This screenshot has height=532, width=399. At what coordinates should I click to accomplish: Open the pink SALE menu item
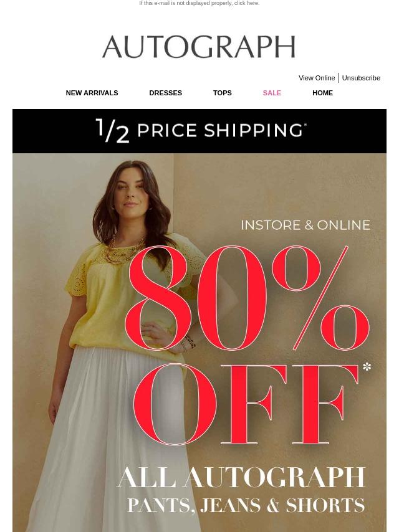click(272, 93)
